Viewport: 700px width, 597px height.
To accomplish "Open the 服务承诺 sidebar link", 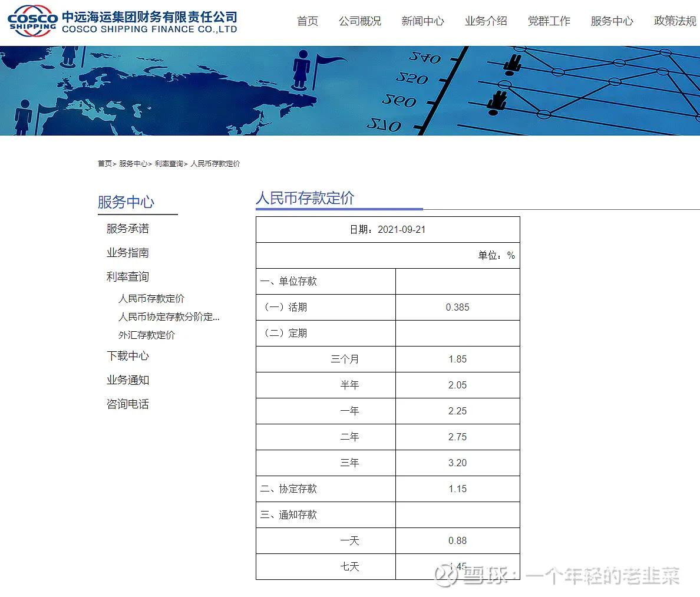I will [127, 229].
